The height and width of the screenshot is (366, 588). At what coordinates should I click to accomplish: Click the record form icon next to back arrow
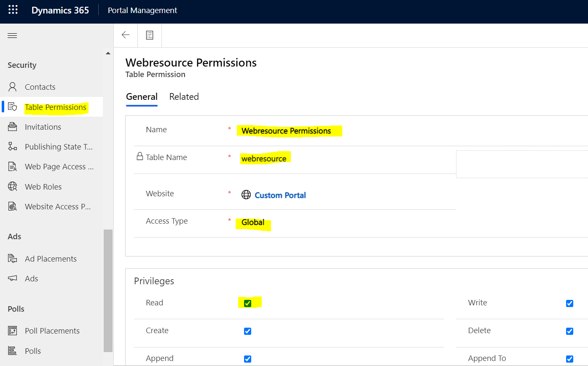coord(150,35)
